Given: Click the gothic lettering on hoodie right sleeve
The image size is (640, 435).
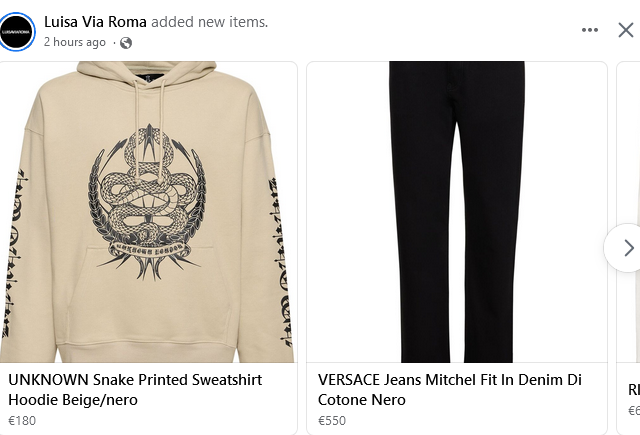Looking at the screenshot, I should pos(281,263).
